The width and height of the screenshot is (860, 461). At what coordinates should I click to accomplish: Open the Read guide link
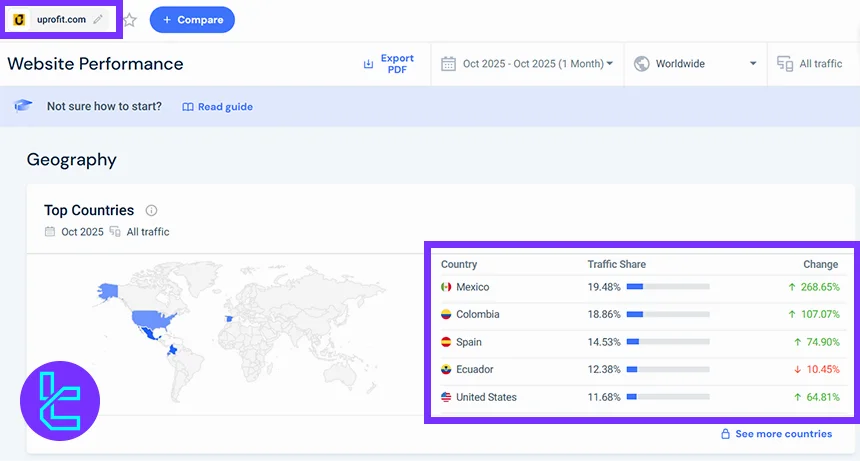point(218,107)
